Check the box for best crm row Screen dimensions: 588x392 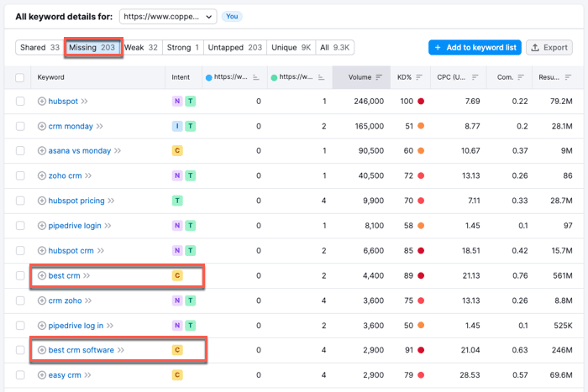tap(20, 275)
